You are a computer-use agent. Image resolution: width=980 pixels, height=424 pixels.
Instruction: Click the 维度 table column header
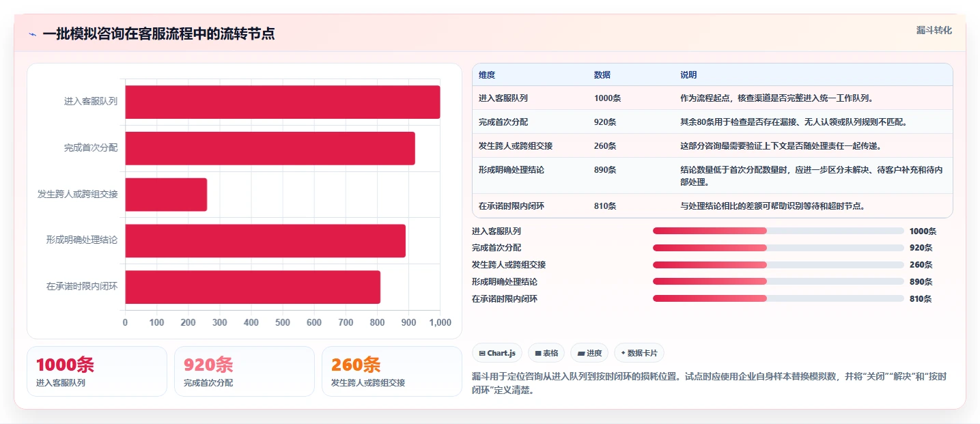(487, 74)
